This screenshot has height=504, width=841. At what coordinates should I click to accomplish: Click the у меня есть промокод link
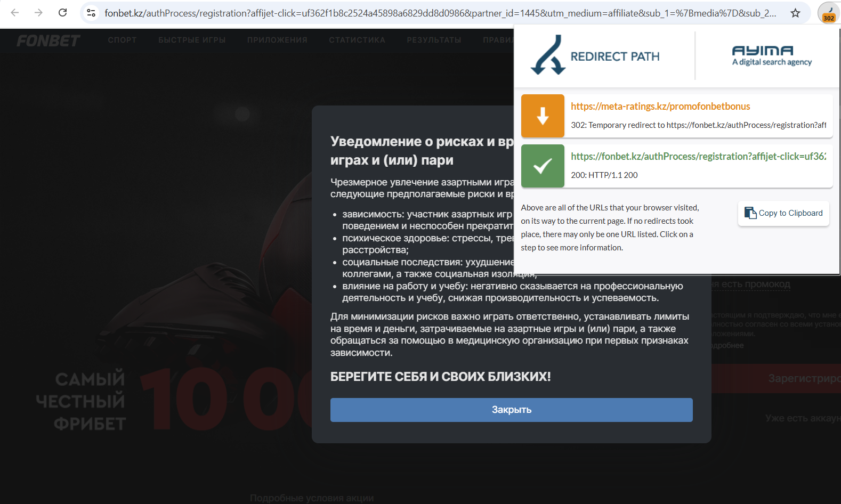pyautogui.click(x=751, y=284)
